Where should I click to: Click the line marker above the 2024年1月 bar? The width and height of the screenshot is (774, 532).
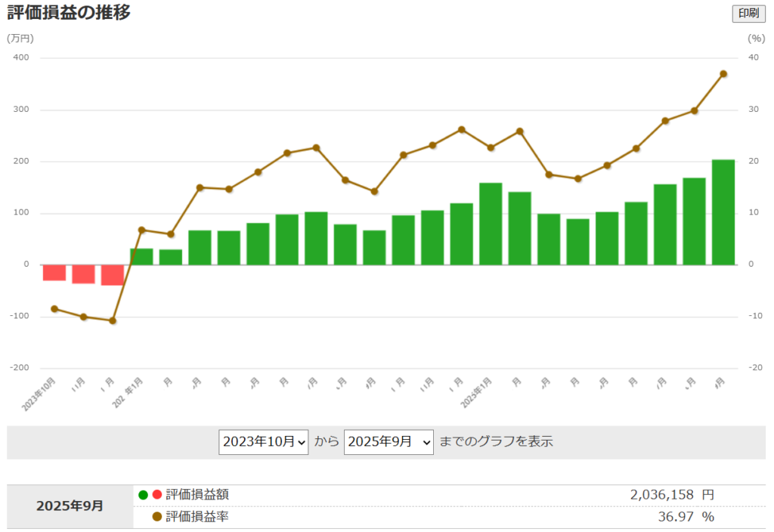point(141,230)
